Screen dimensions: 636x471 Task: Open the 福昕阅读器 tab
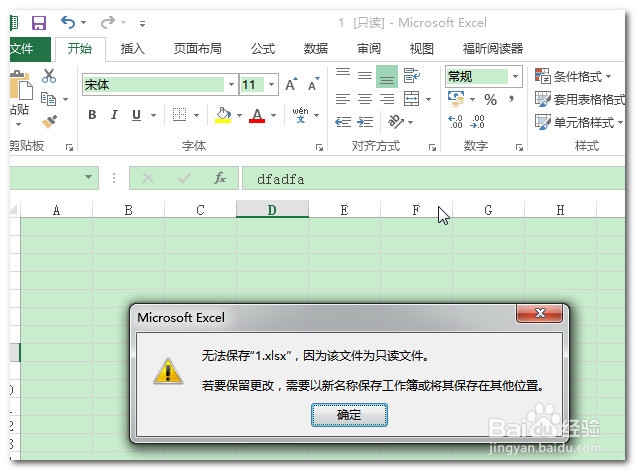[493, 49]
